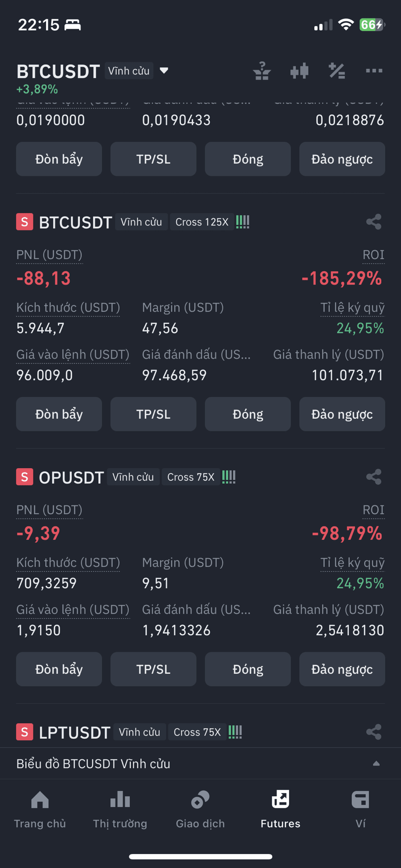This screenshot has width=401, height=868.
Task: Open Cross 125X margin mode for BTCUSDT
Action: click(202, 222)
